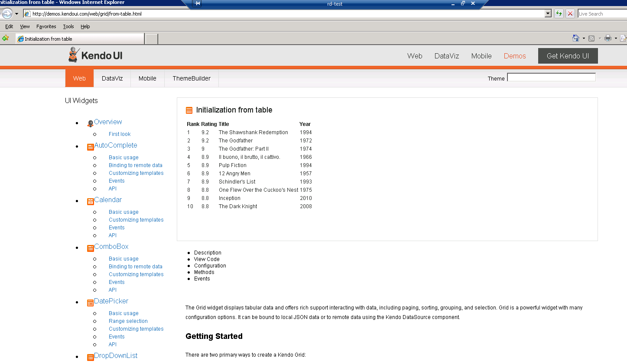
Task: Click the Demos link in the header
Action: (515, 56)
